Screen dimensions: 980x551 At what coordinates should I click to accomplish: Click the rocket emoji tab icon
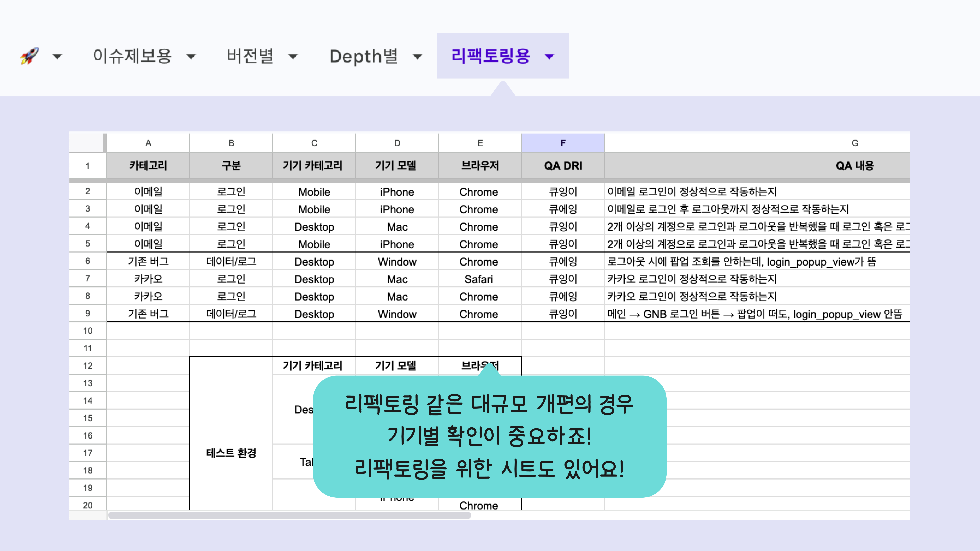coord(29,56)
